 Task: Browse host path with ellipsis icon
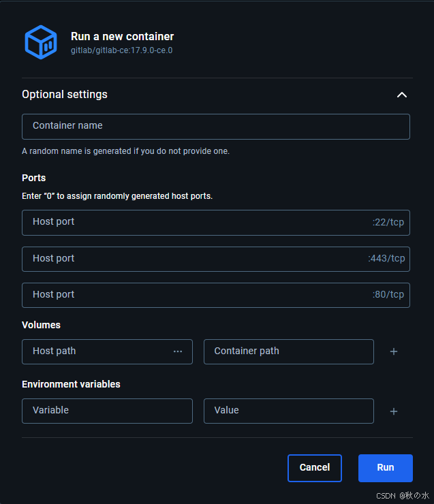(x=178, y=351)
